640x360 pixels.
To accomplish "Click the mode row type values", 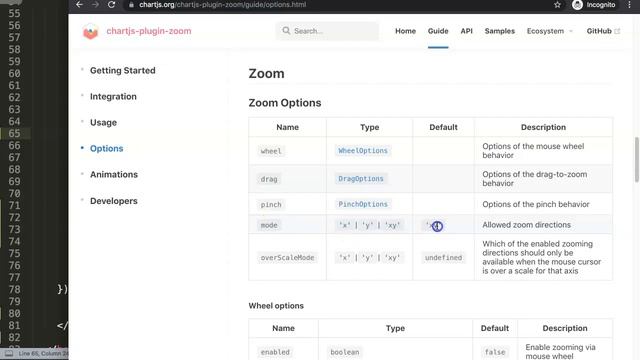I will pos(369,225).
